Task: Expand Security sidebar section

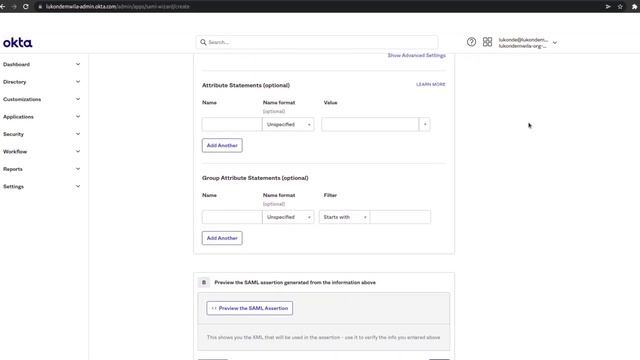Action: pyautogui.click(x=78, y=134)
